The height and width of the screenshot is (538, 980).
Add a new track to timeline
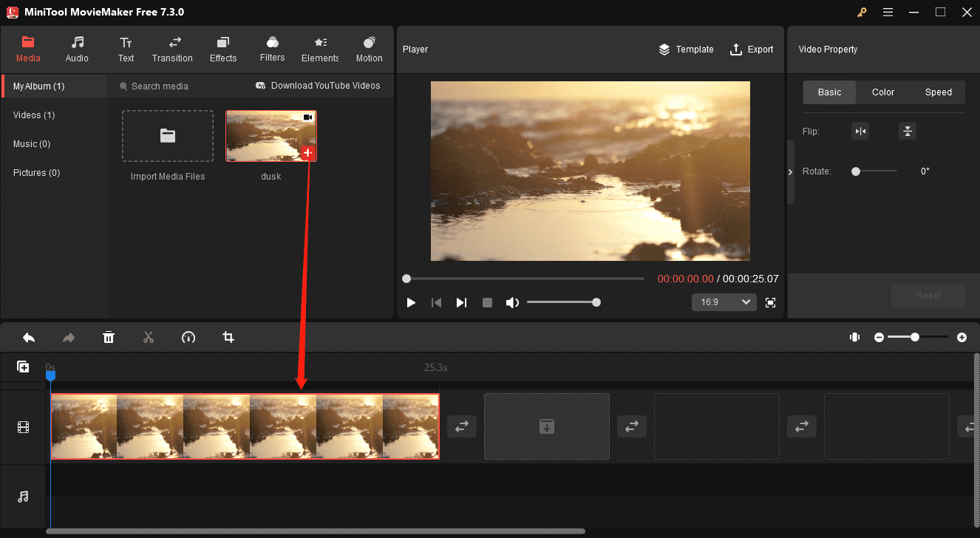tap(23, 367)
